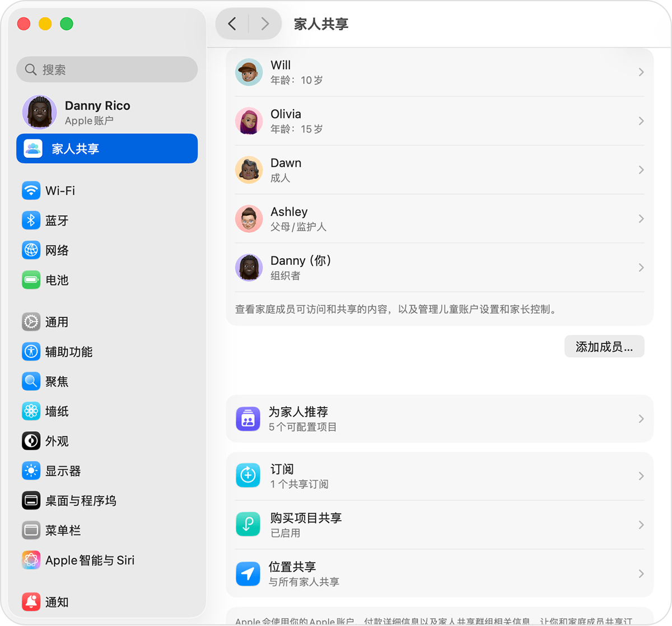Select the 蓝牙 Bluetooth icon
Screen dimensions: 672x626
coord(31,220)
